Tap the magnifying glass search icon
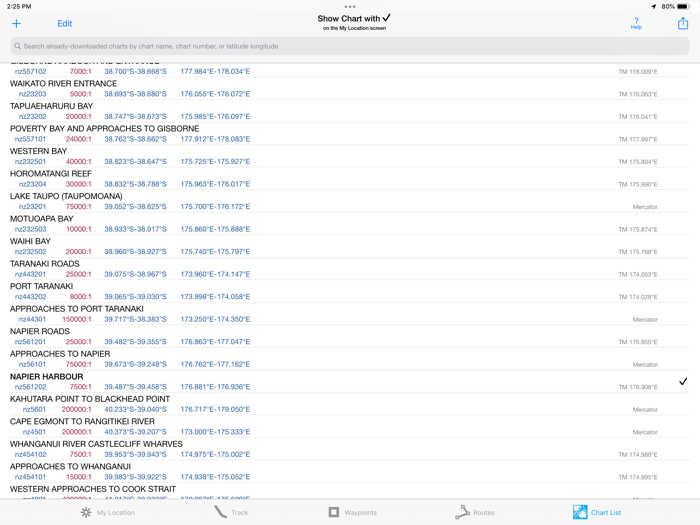This screenshot has height=525, width=700. click(17, 46)
